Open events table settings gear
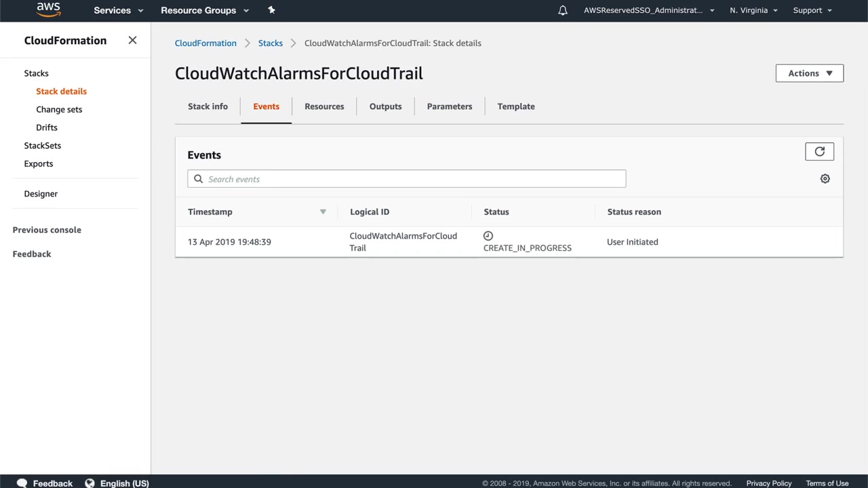 click(825, 179)
